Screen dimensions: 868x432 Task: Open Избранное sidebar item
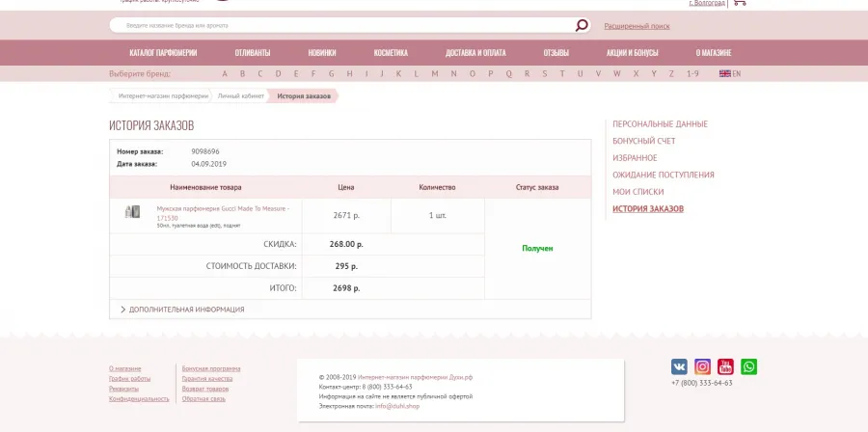635,158
